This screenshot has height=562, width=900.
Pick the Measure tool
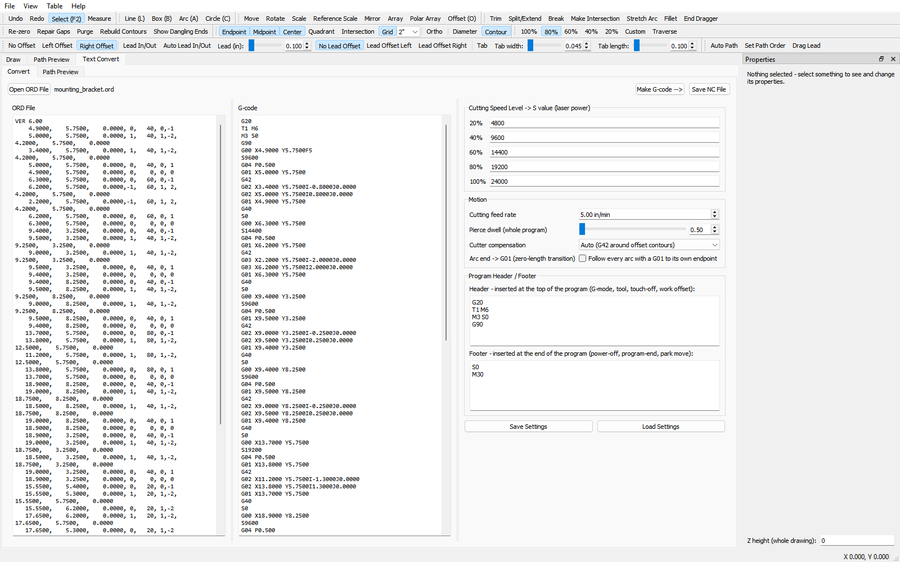coord(99,18)
